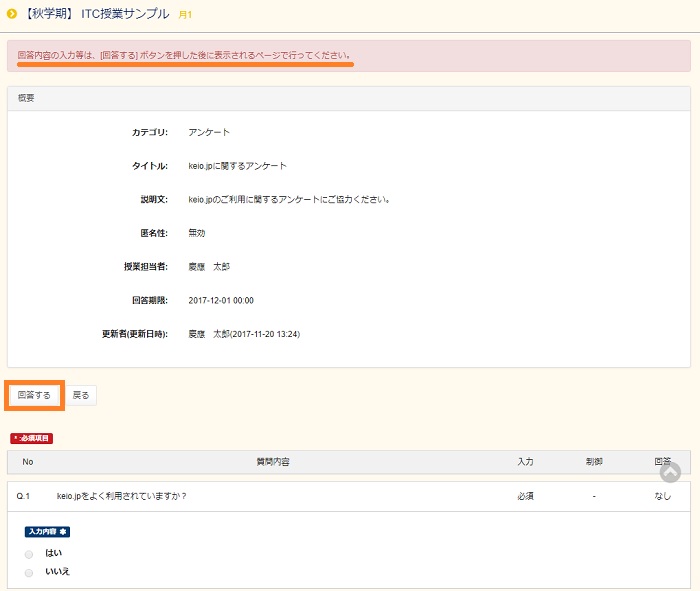Select the いいえ radio button
700x591 pixels.
click(29, 572)
